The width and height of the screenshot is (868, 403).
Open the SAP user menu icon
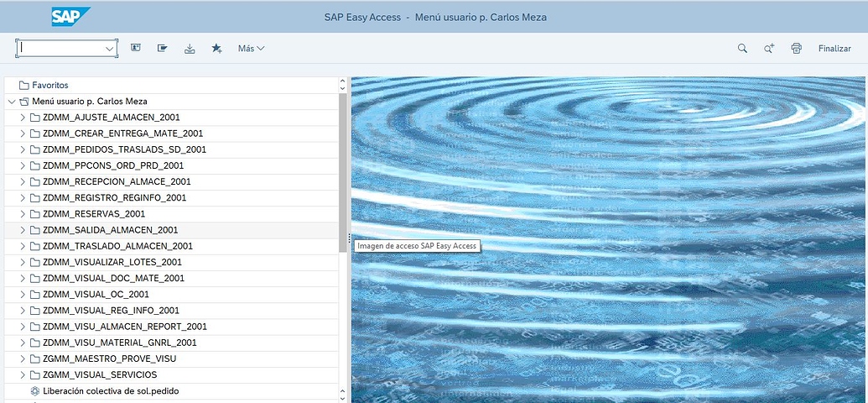pos(136,48)
